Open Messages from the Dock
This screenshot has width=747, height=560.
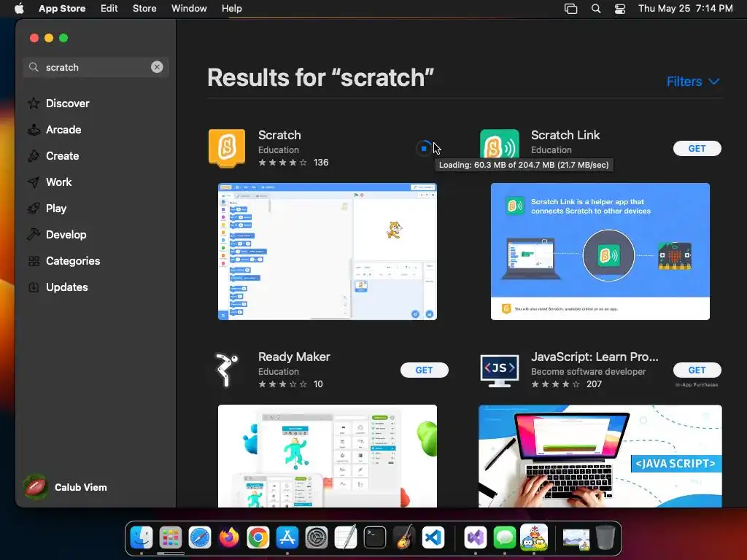[505, 537]
